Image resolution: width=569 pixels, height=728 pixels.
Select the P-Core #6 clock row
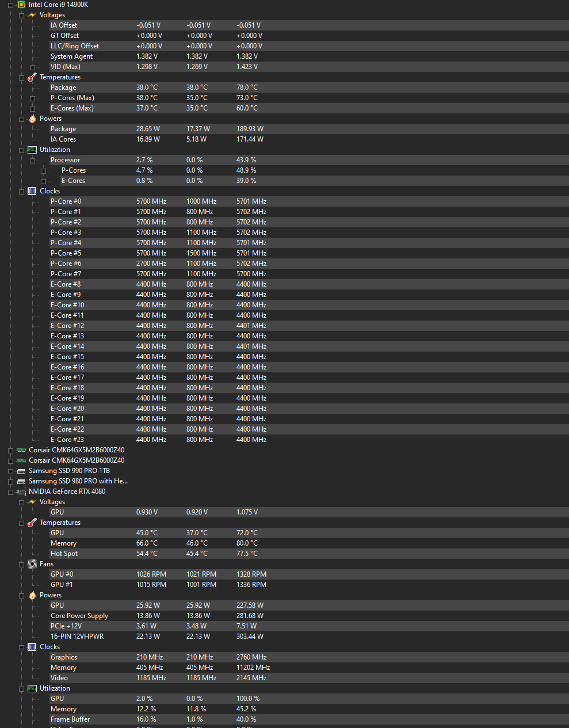click(309, 264)
